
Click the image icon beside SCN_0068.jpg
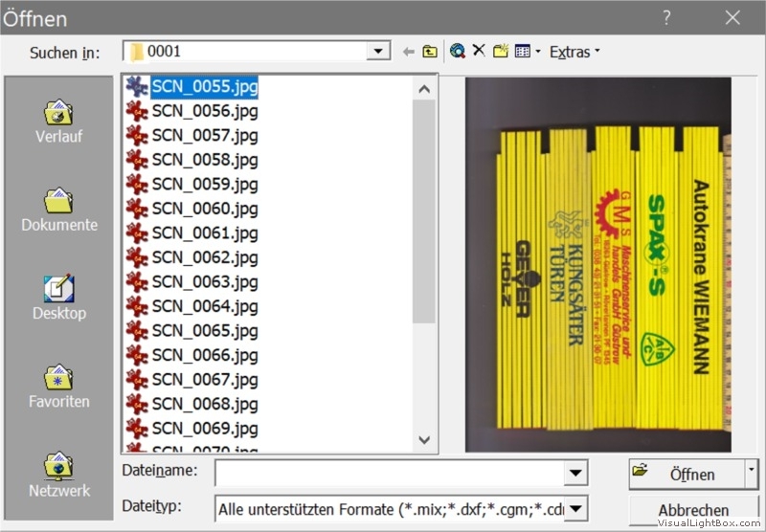pos(137,404)
